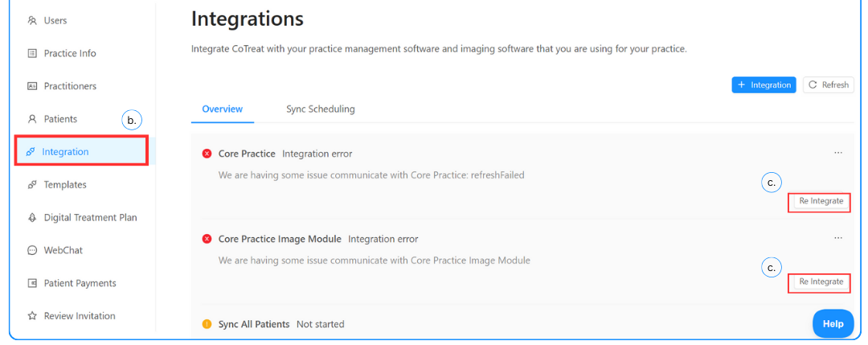The image size is (868, 345).
Task: Click the Image Module communication error message
Action: pyautogui.click(x=375, y=261)
